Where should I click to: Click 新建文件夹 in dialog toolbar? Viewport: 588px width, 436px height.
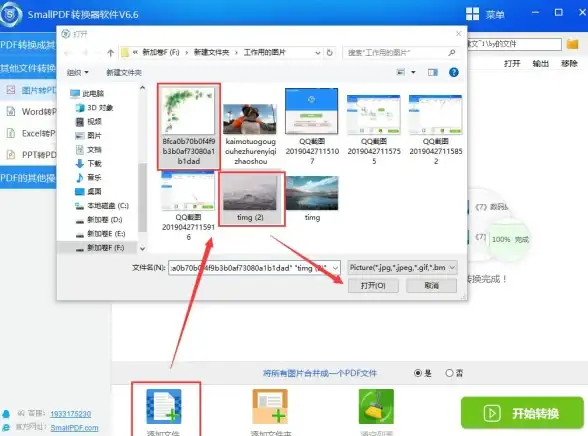(124, 72)
